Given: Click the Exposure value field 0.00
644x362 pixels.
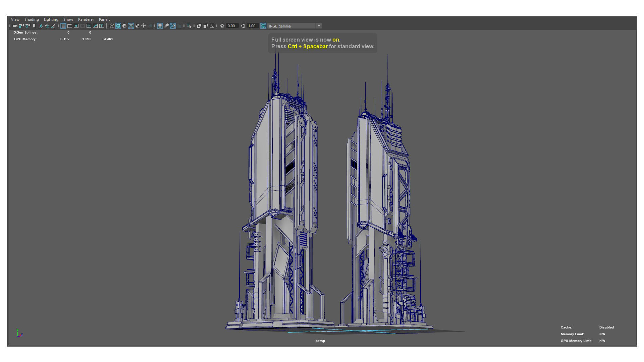Looking at the screenshot, I should 231,26.
